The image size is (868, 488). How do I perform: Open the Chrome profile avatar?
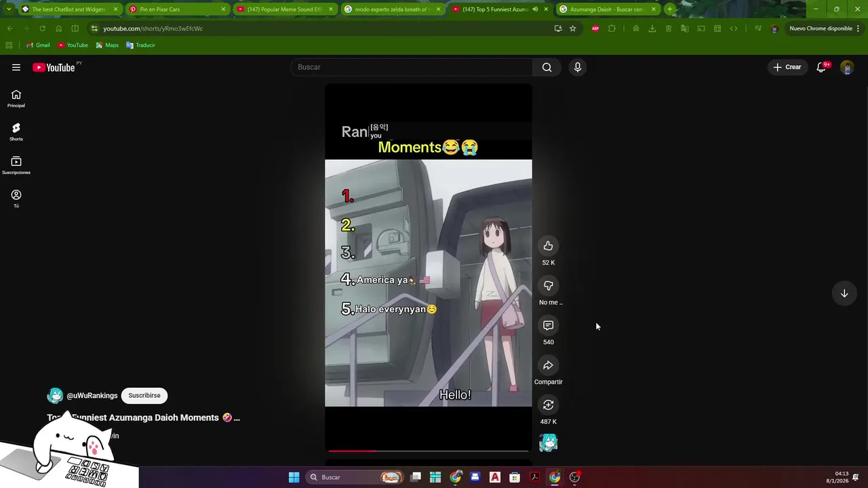pos(774,28)
